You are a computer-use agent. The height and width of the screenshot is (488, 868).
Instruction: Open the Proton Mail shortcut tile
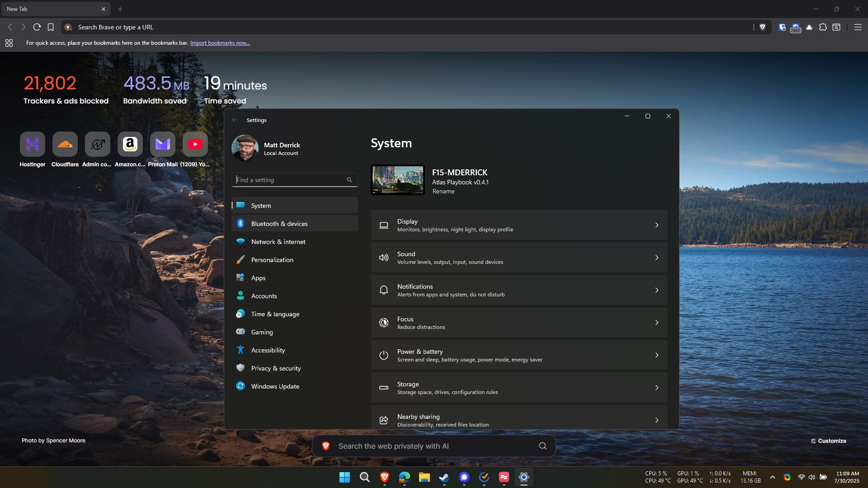[163, 145]
